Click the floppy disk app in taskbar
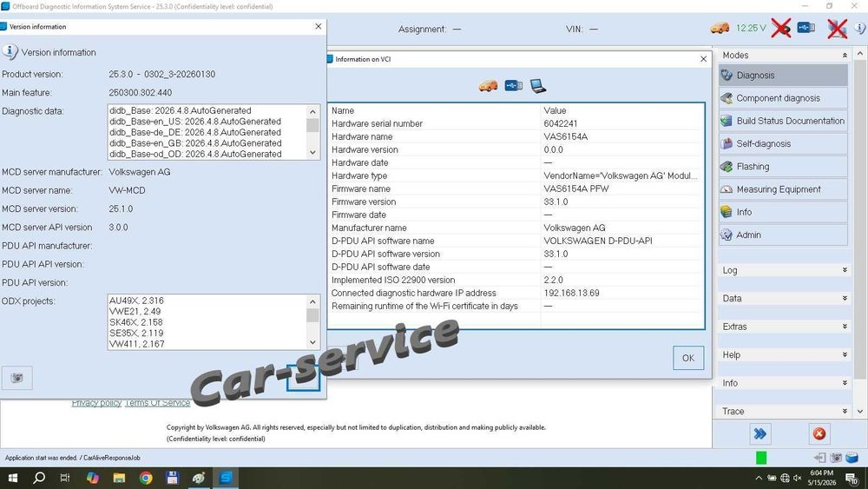This screenshot has width=868, height=489. (172, 478)
